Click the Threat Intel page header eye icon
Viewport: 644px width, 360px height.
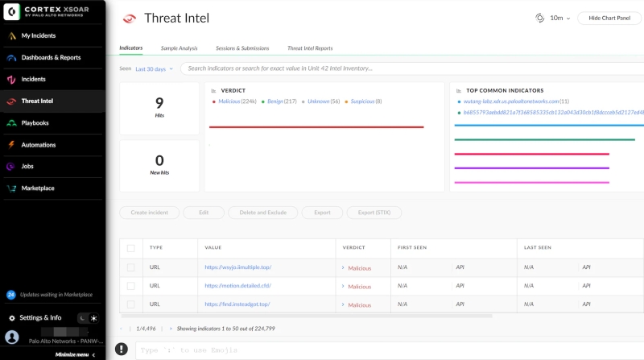130,19
